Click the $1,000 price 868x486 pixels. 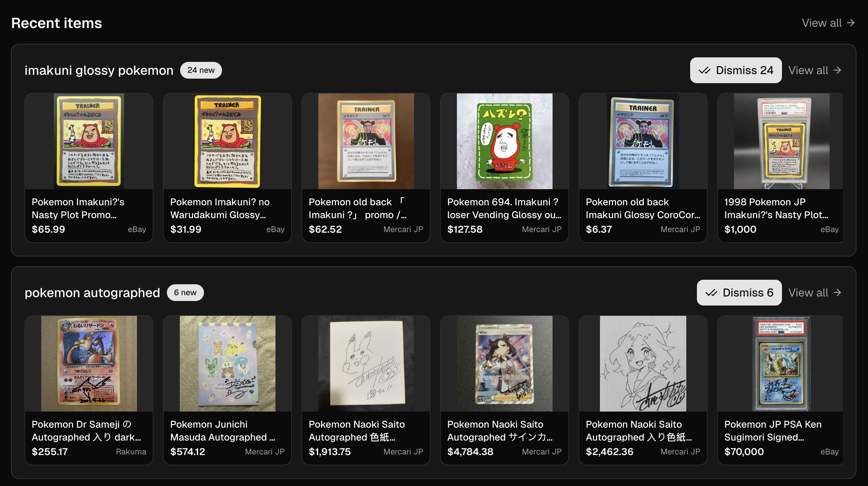(740, 229)
